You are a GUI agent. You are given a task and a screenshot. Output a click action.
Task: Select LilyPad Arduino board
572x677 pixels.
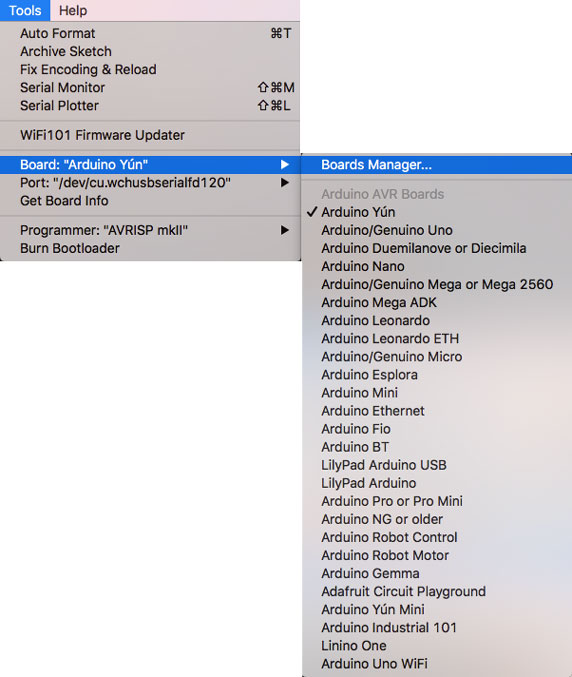(x=436, y=483)
